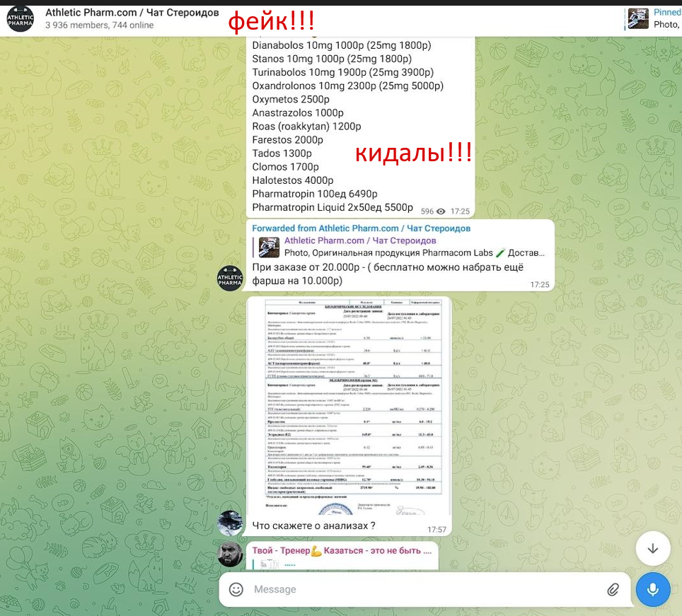Click the scroll-to-bottom down arrow button
682x616 pixels.
tap(652, 549)
